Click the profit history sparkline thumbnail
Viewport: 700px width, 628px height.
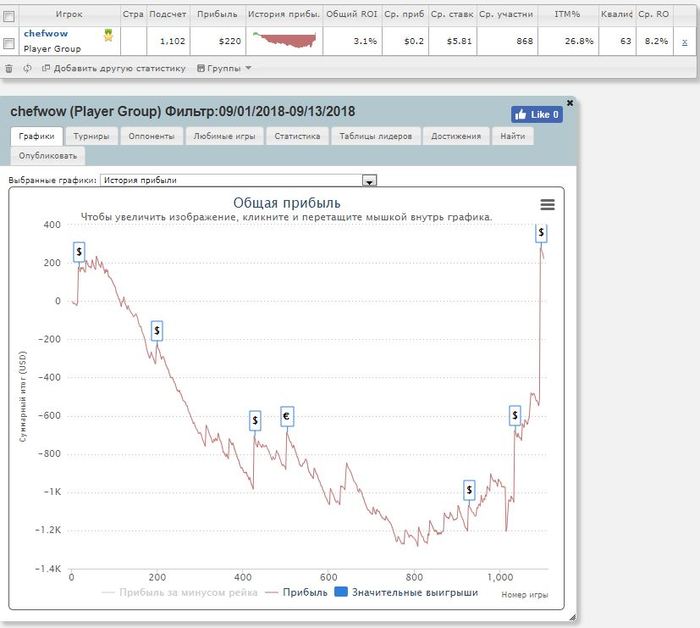click(x=284, y=40)
